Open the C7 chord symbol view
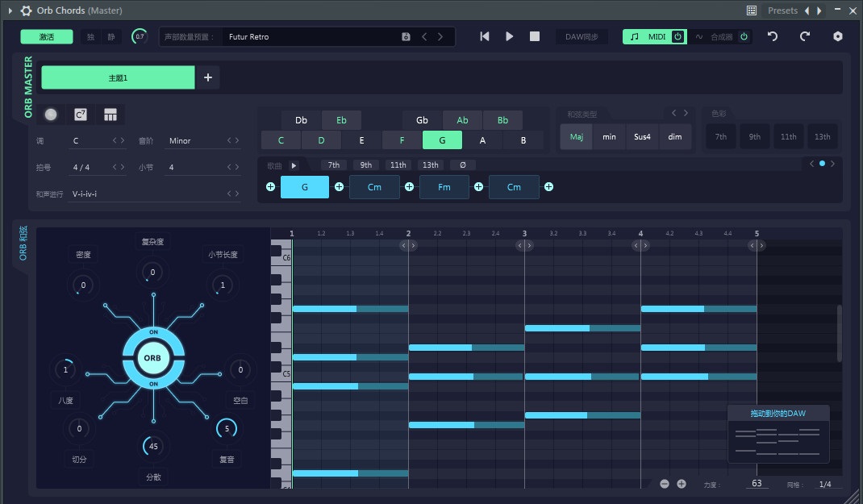Viewport: 863px width, 504px height. [x=80, y=115]
